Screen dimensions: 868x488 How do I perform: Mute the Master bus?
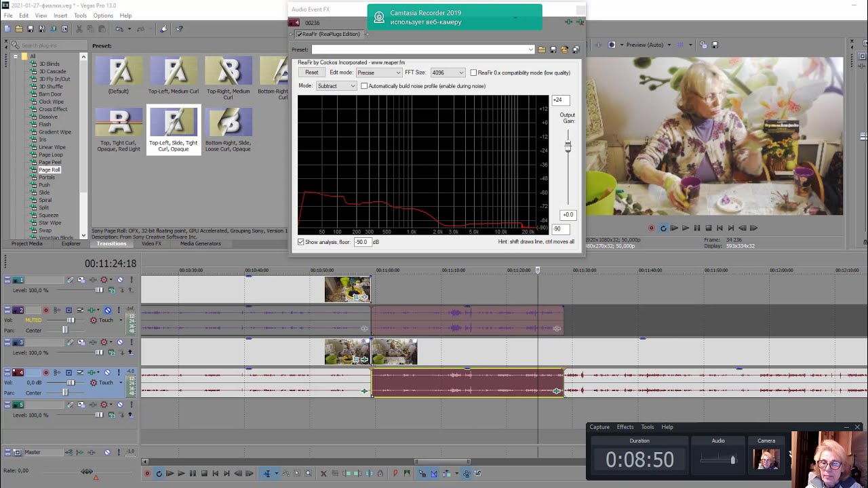(x=107, y=452)
